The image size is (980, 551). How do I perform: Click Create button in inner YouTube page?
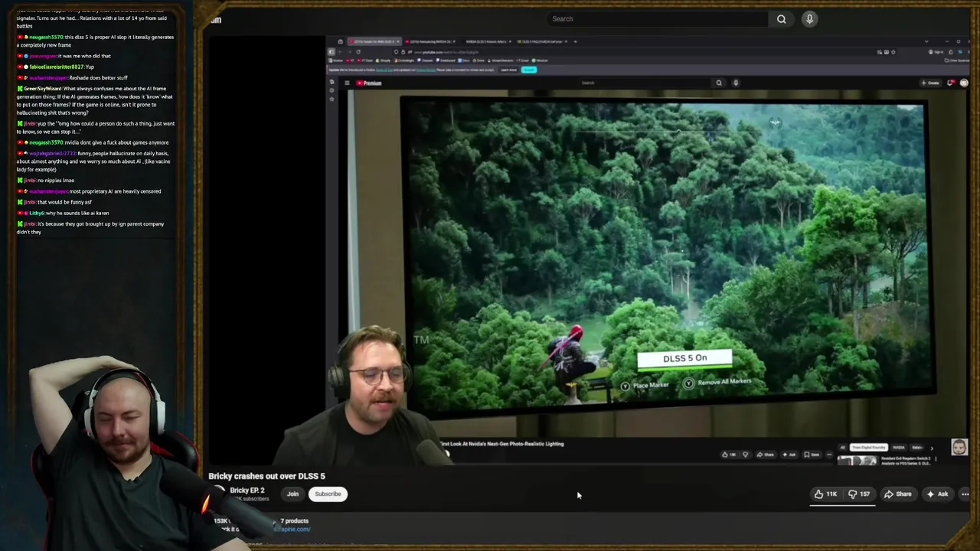(x=929, y=83)
